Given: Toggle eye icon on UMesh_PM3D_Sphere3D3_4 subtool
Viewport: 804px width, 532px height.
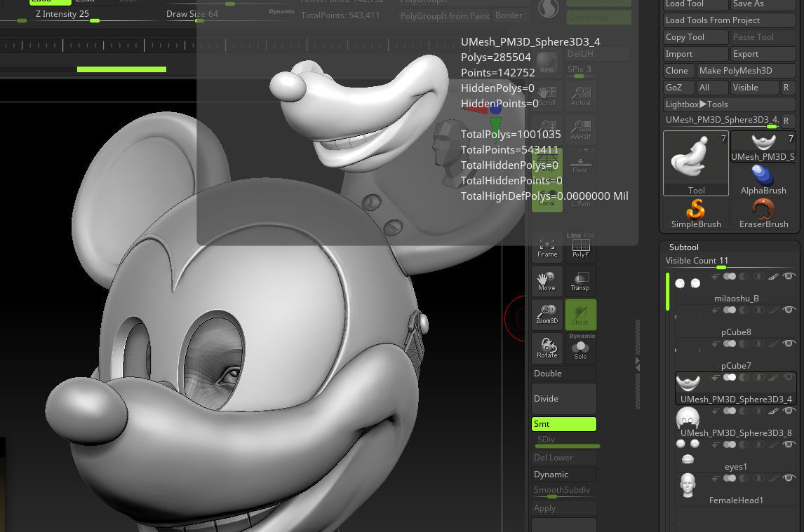Looking at the screenshot, I should click(789, 377).
